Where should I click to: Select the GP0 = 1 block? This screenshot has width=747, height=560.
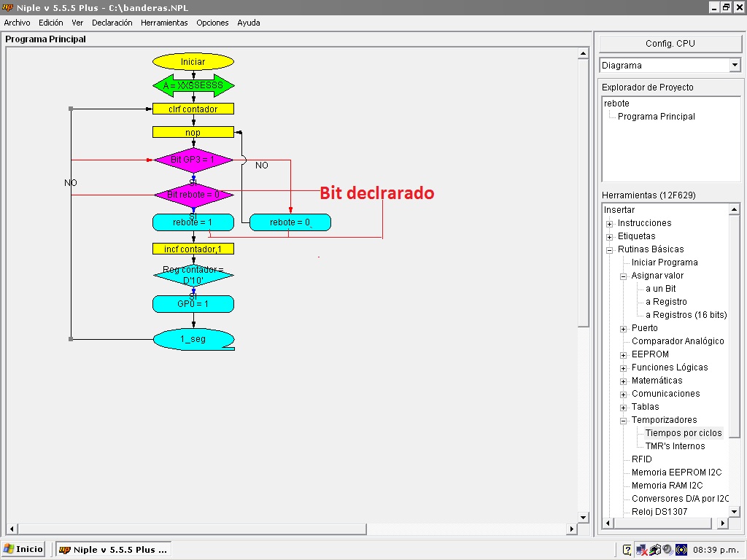193,304
